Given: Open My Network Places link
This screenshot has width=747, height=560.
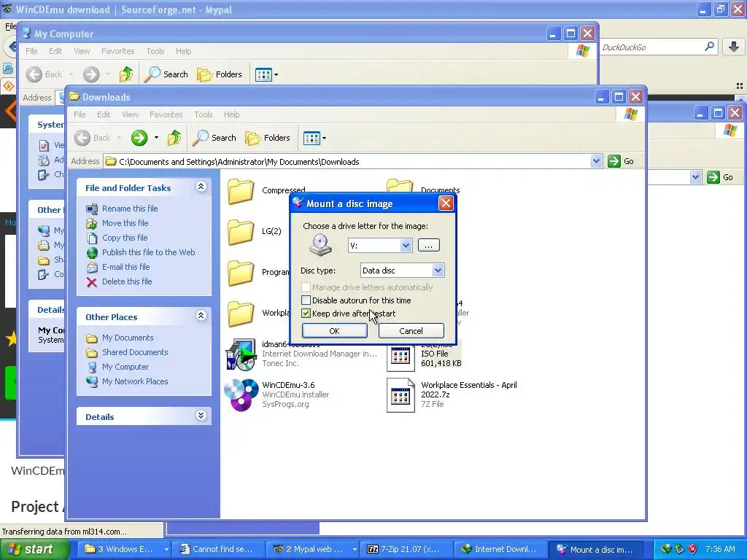Looking at the screenshot, I should [135, 381].
